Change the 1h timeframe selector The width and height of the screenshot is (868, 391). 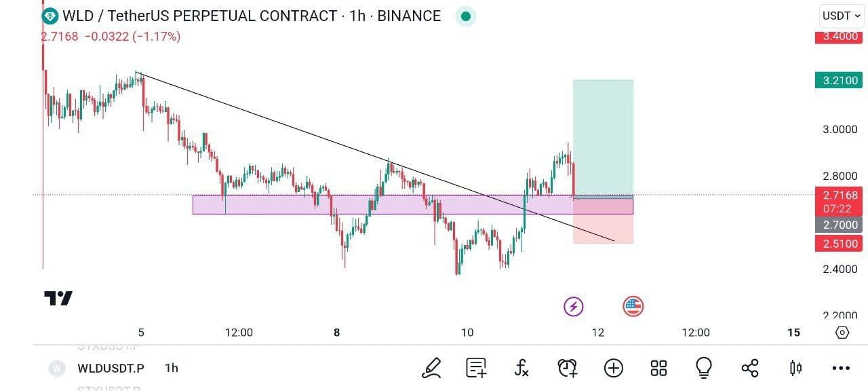pyautogui.click(x=170, y=368)
